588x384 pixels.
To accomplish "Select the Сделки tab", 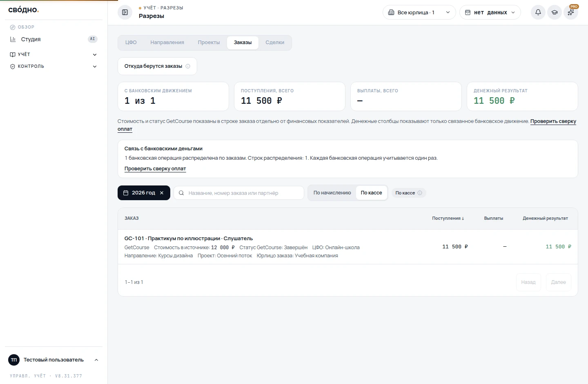I will (275, 42).
